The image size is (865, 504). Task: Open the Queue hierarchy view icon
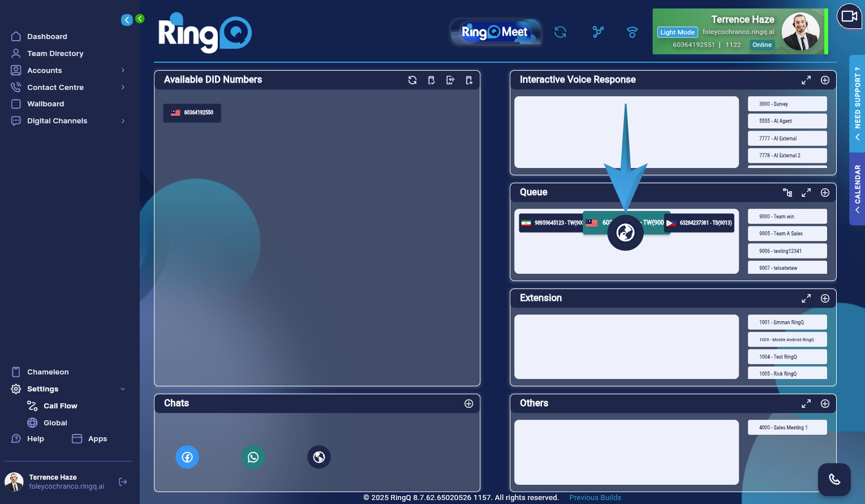(x=787, y=192)
